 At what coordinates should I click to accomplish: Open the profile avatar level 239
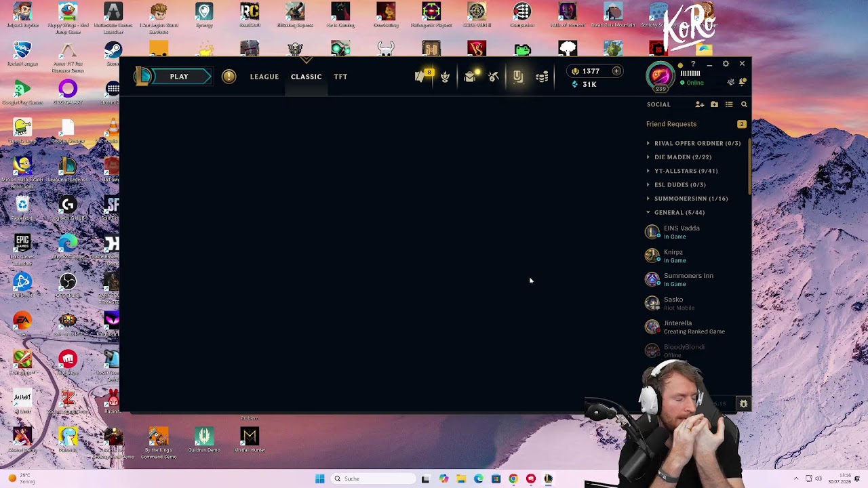click(x=660, y=76)
